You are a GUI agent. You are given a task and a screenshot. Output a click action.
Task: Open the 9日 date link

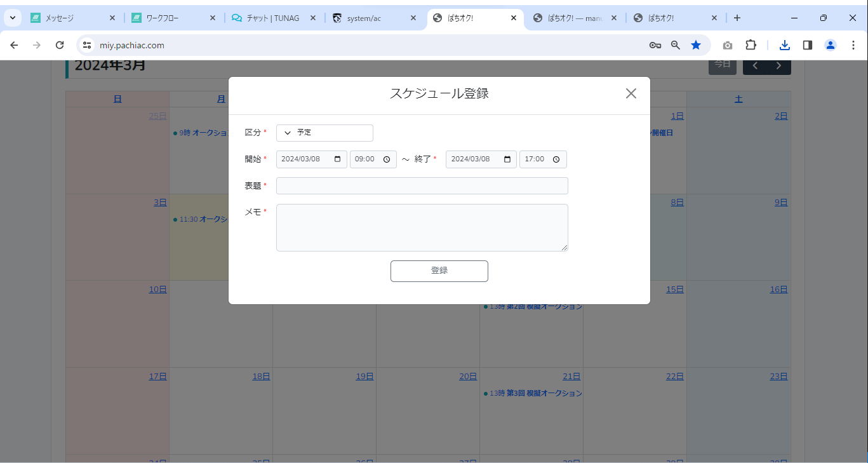(x=781, y=202)
